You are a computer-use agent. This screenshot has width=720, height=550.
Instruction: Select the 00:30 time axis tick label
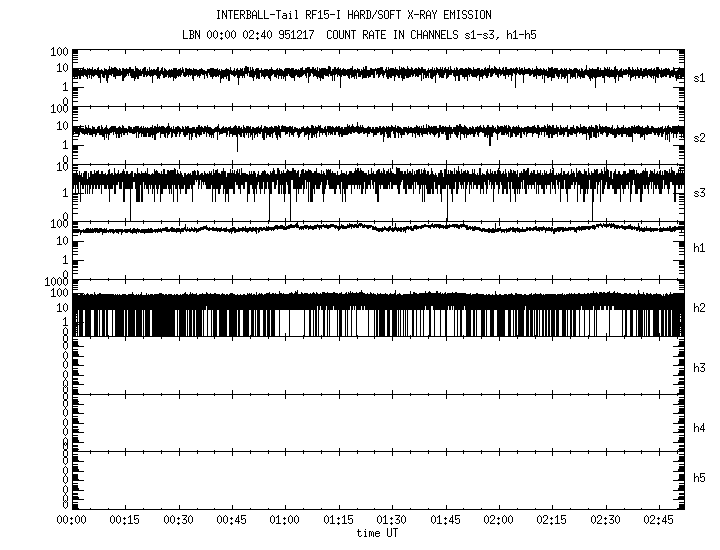(178, 521)
